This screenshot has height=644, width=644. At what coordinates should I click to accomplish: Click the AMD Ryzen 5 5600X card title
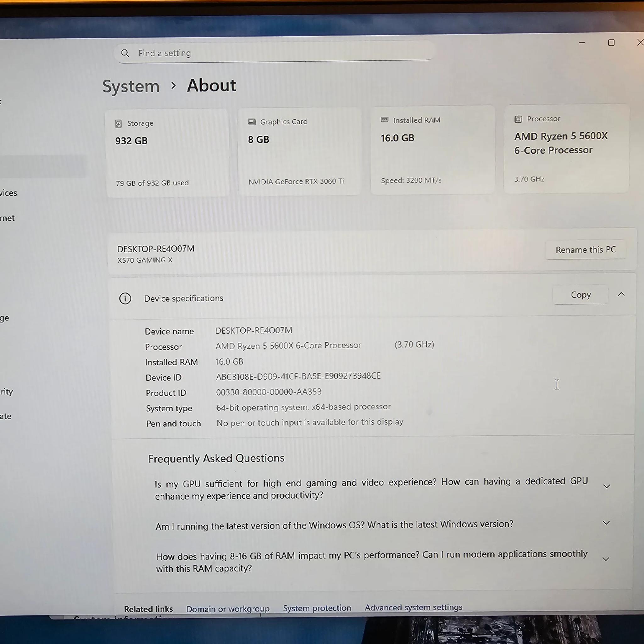561,143
